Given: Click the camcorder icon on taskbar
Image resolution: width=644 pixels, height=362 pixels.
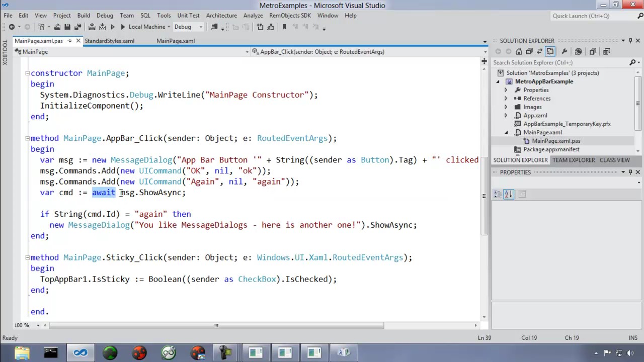Looking at the screenshot, I should click(226, 352).
